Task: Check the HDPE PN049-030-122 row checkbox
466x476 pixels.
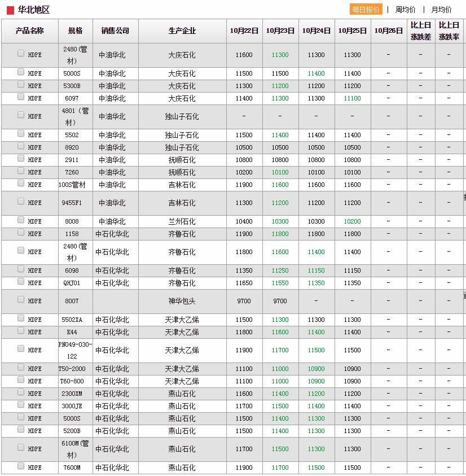Action: point(21,348)
